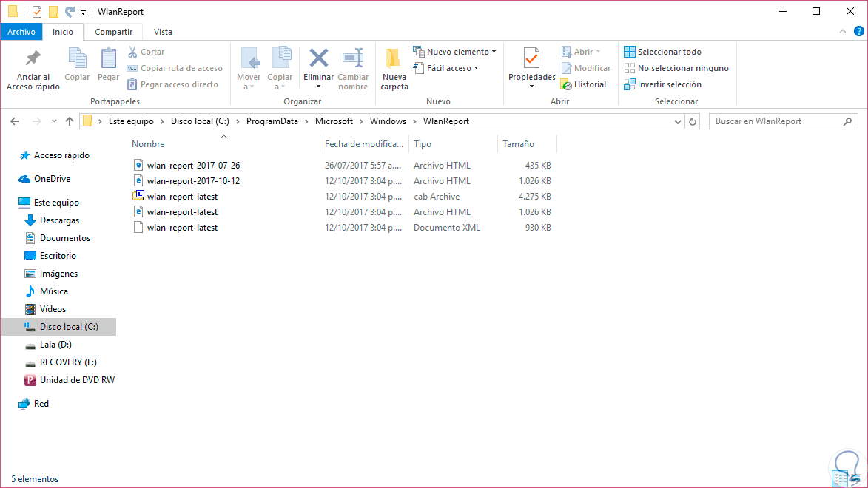Click the Buscar en WlanReport search field
The width and height of the screenshot is (868, 488).
[x=783, y=121]
